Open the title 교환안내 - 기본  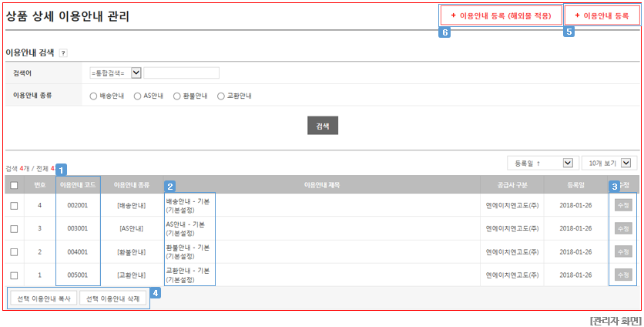tap(188, 271)
